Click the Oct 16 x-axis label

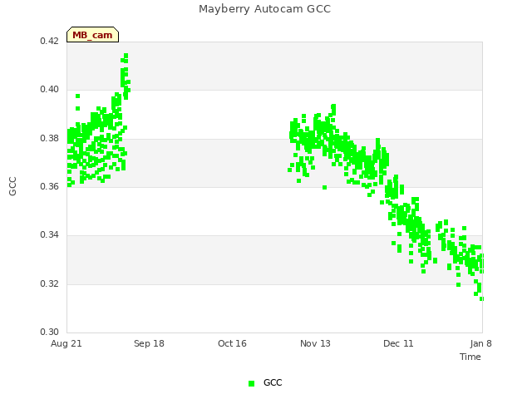[x=232, y=343]
